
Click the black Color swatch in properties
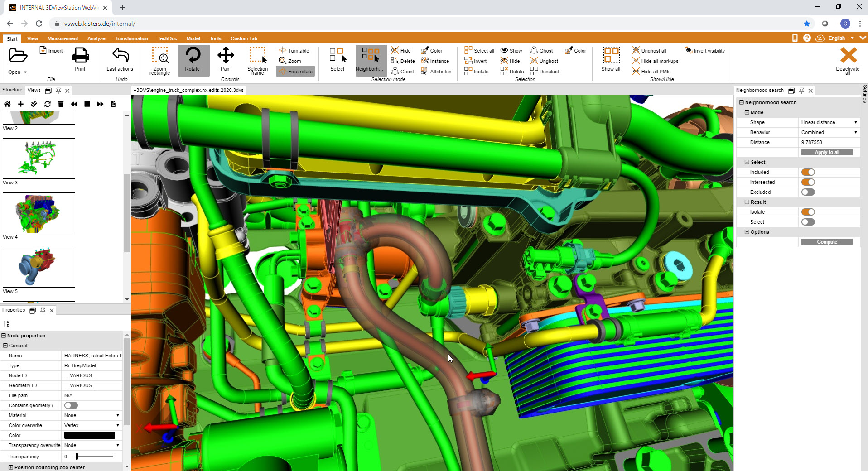point(89,435)
